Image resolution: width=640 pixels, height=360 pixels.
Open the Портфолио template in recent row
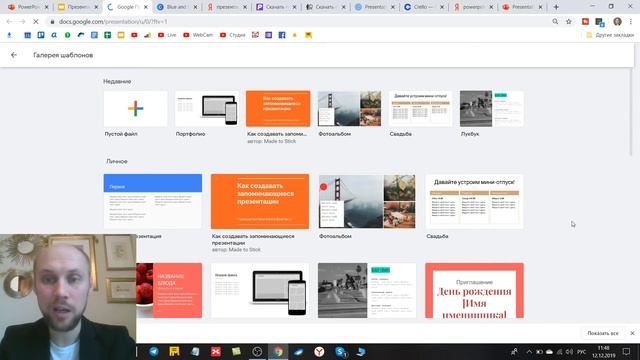click(207, 109)
